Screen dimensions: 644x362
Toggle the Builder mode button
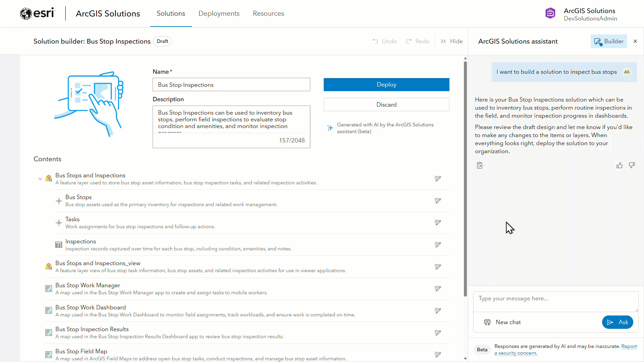609,41
